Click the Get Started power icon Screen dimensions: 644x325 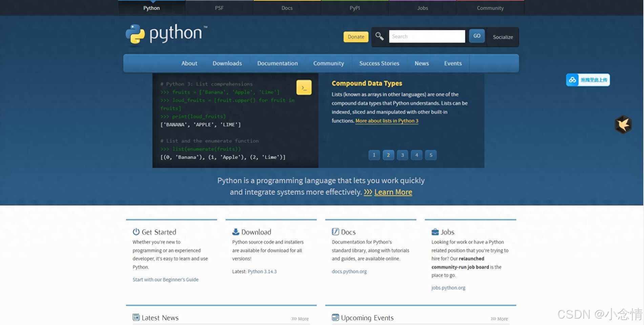[x=136, y=232]
